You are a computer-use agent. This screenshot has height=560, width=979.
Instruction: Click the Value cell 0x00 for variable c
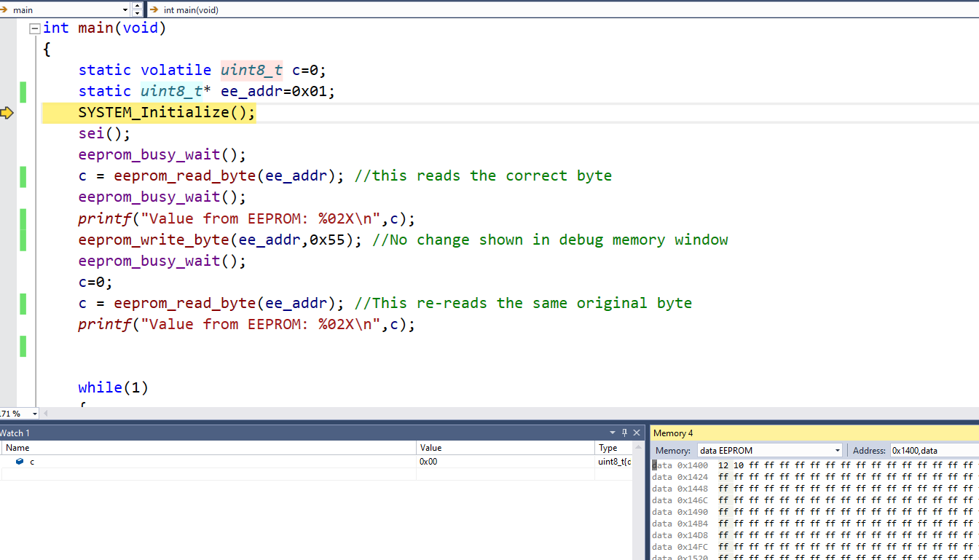(428, 462)
